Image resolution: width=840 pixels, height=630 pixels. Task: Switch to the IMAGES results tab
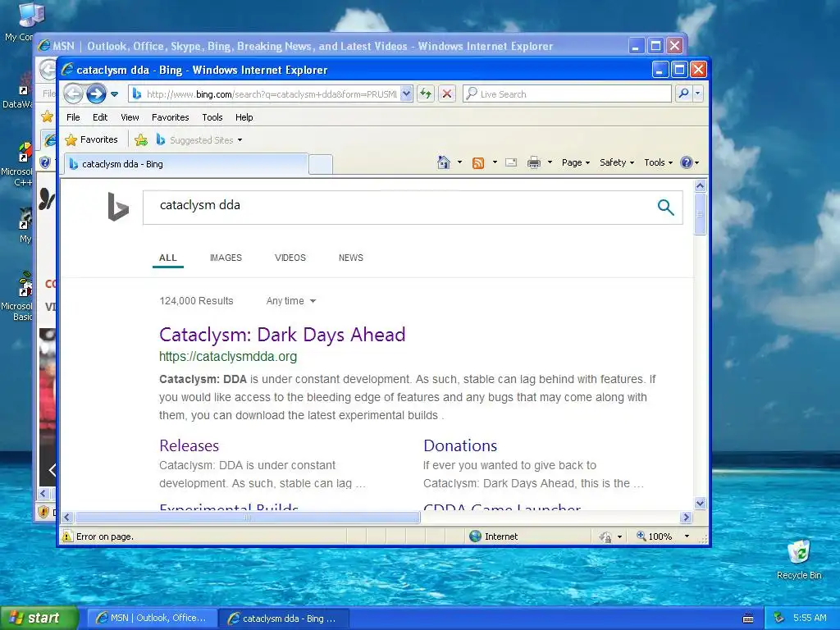point(226,258)
